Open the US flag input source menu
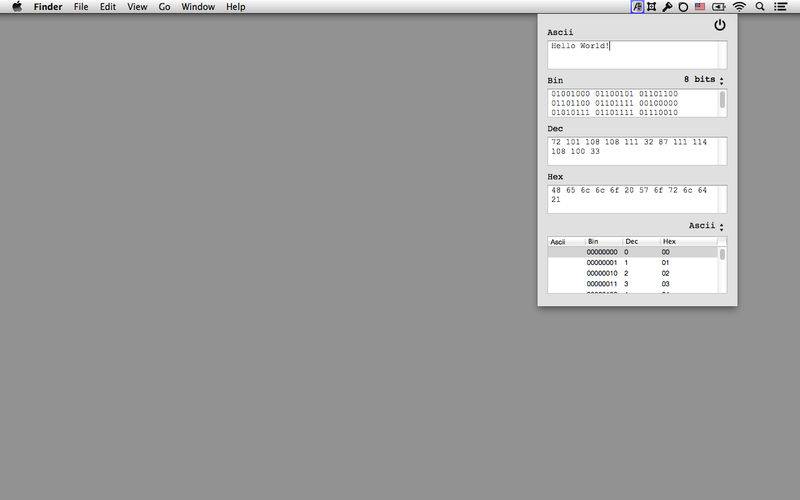Viewport: 800px width, 500px height. tap(700, 7)
